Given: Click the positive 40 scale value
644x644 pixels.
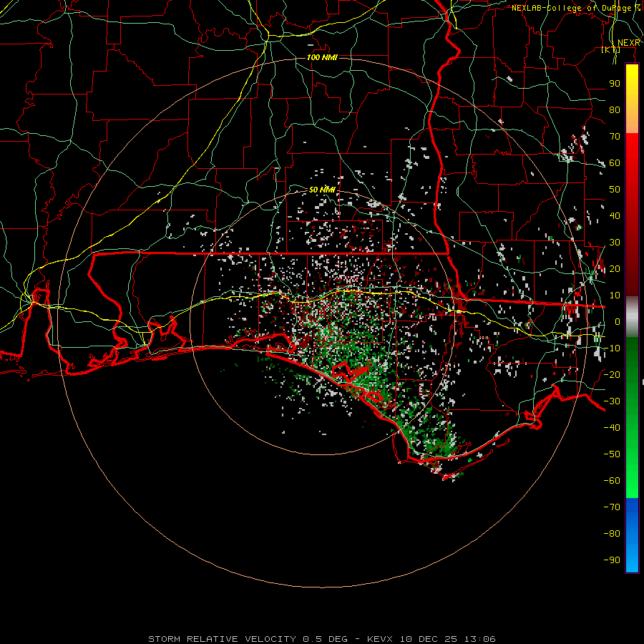Looking at the screenshot, I should click(615, 216).
